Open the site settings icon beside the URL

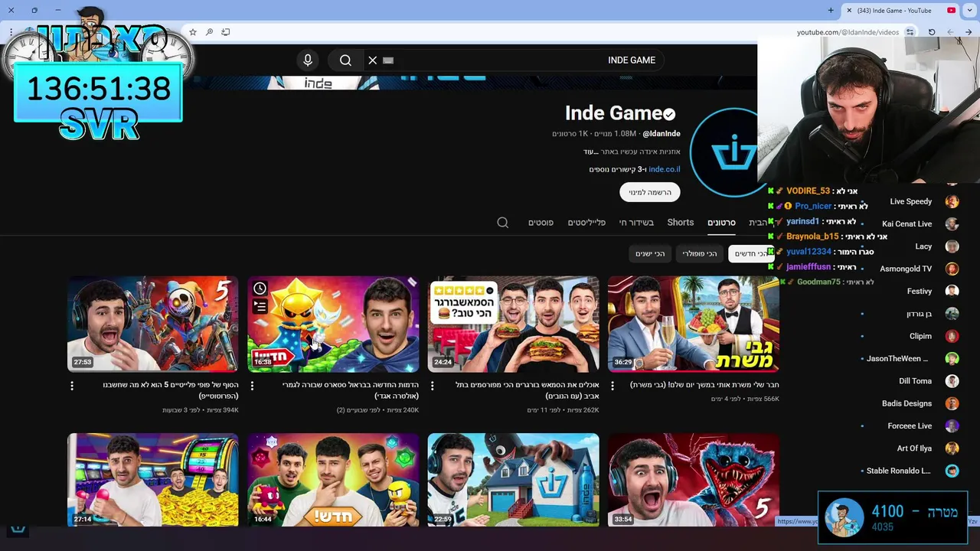[910, 32]
